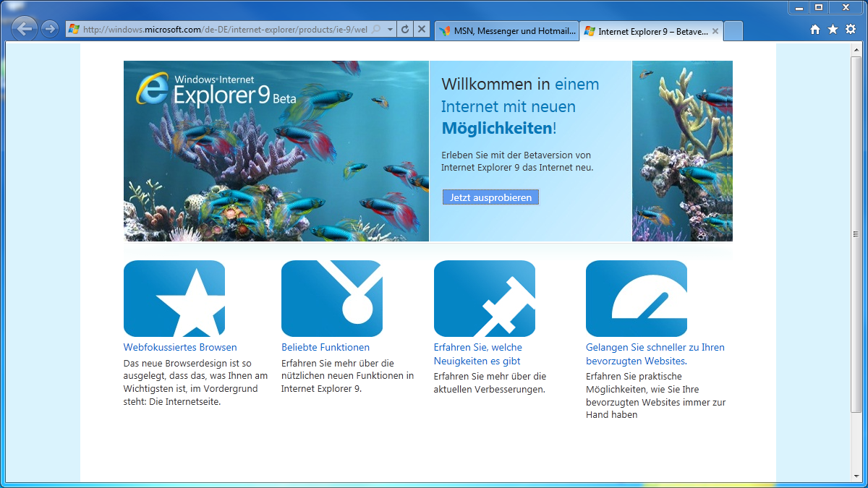The image size is (868, 488).
Task: Click the speedometer icon tile
Action: pos(637,299)
